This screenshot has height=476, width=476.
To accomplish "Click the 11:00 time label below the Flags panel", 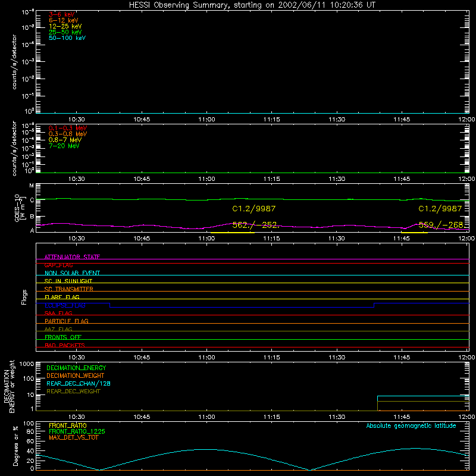I will pos(206,358).
